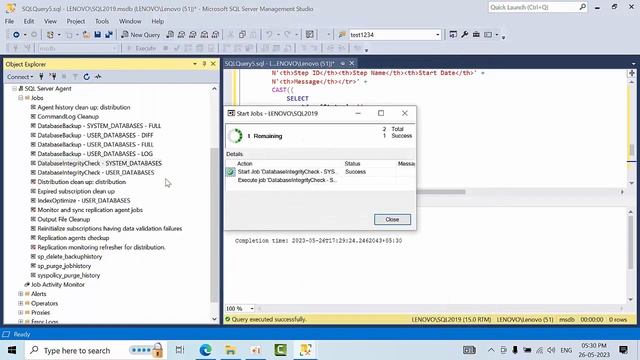Viewport: 640px width, 360px height.
Task: Open the File menu
Action: tap(9, 21)
